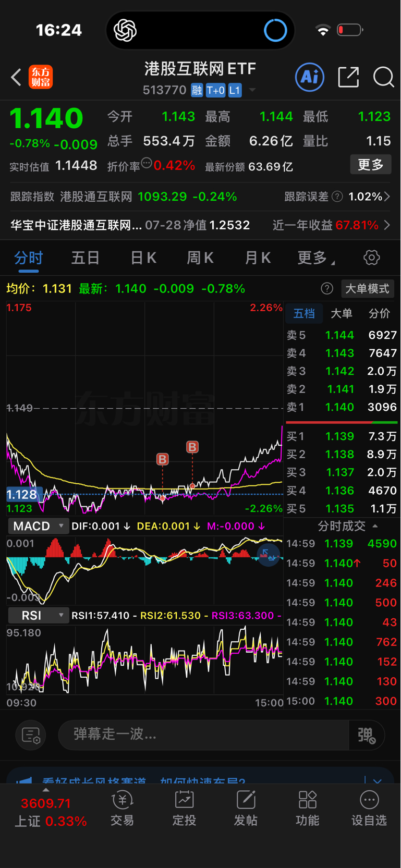Open the 发帖 post icon

pos(246,809)
